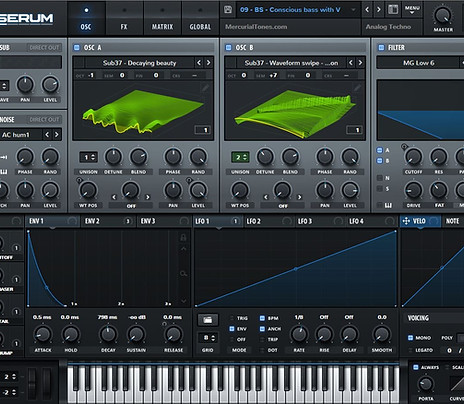Click the envelope scroll up chevron
The image size is (464, 404).
(183, 248)
